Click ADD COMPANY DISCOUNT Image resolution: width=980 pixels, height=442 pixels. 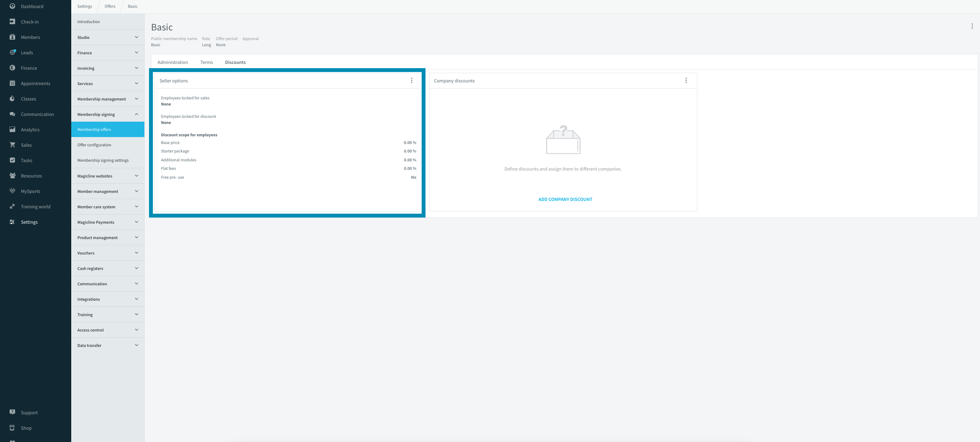point(565,199)
